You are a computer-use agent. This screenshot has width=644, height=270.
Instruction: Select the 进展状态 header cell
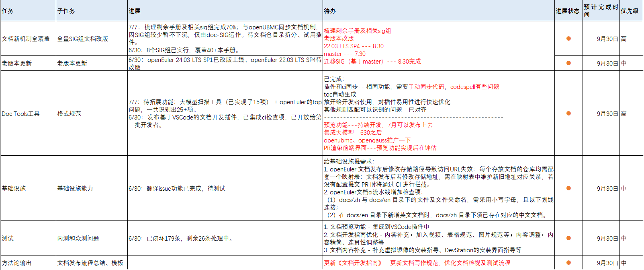pyautogui.click(x=568, y=11)
